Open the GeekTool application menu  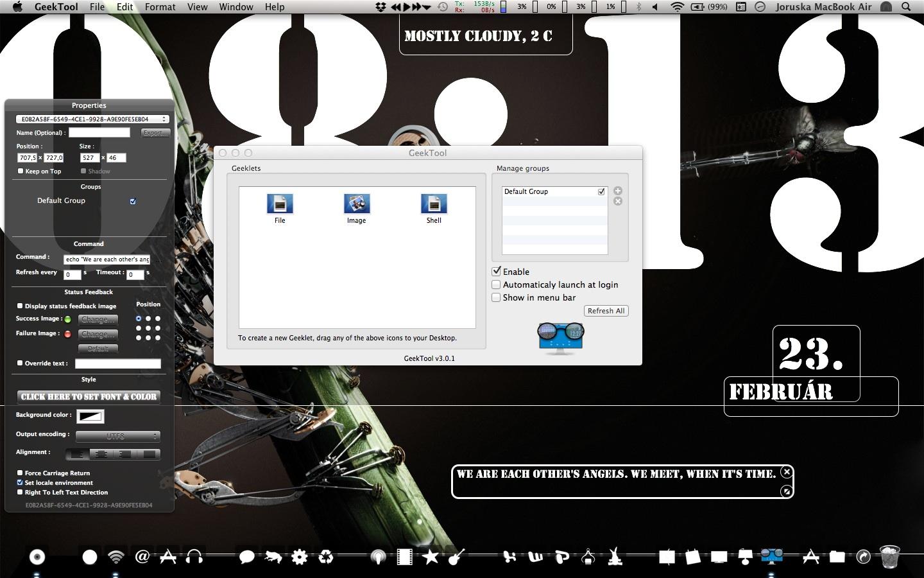point(56,7)
